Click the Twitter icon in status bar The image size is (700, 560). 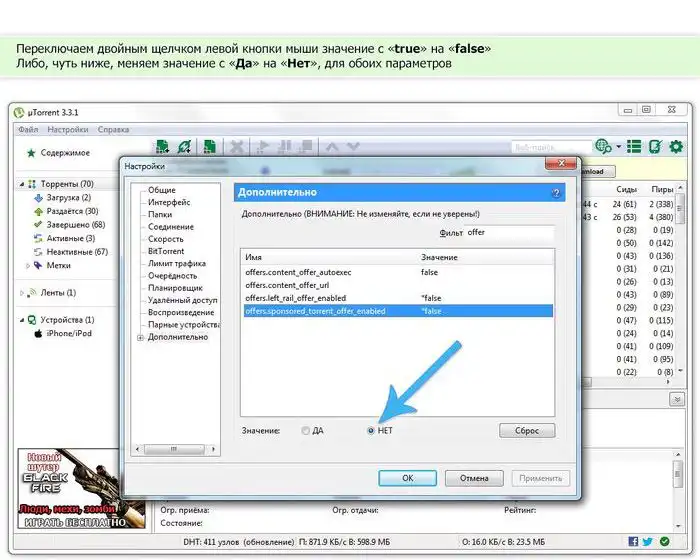click(x=649, y=541)
